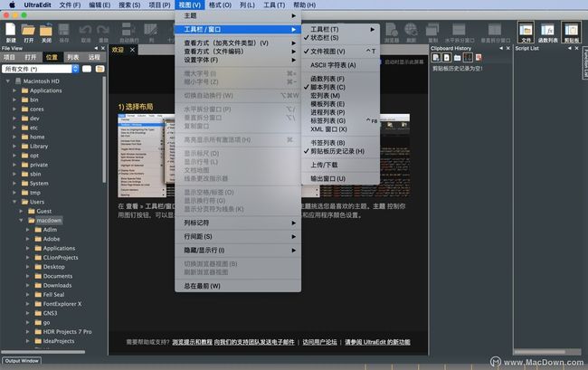Open the 访问用户论坛 link
The width and height of the screenshot is (588, 370).
pyautogui.click(x=319, y=342)
